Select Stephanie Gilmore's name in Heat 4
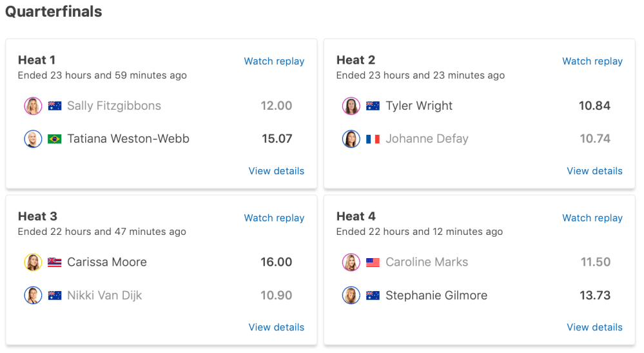 pos(436,296)
